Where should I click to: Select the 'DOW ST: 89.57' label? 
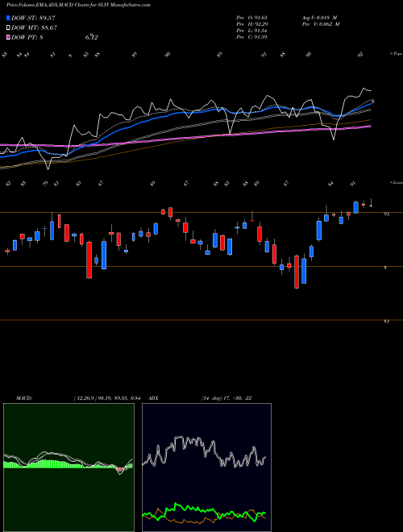point(33,18)
